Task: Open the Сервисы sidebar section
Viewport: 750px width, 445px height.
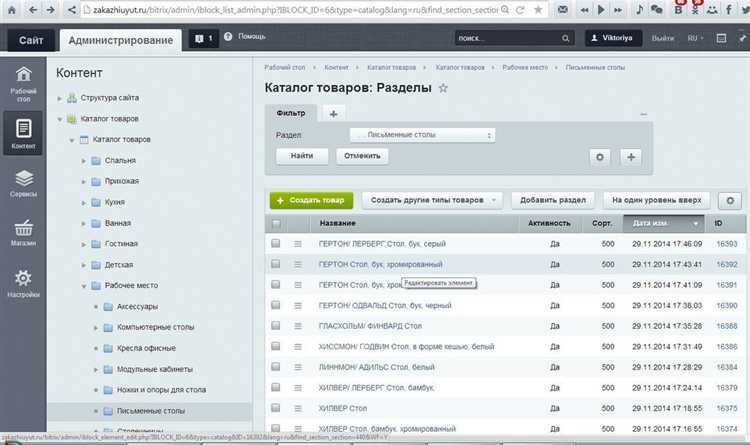Action: click(23, 183)
